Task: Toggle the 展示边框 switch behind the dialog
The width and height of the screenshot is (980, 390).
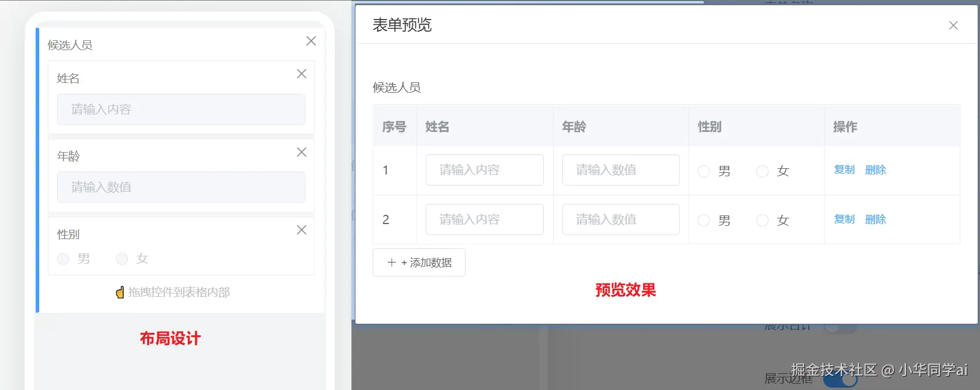Action: 840,379
